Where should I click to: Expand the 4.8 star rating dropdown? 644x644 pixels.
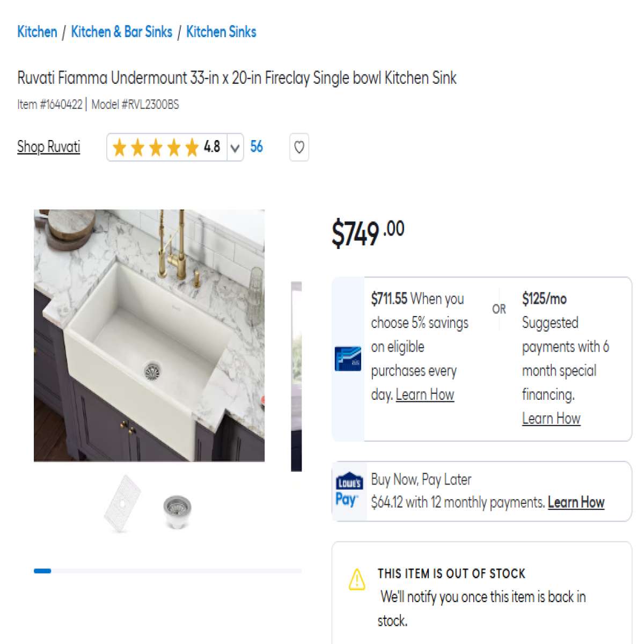point(235,148)
